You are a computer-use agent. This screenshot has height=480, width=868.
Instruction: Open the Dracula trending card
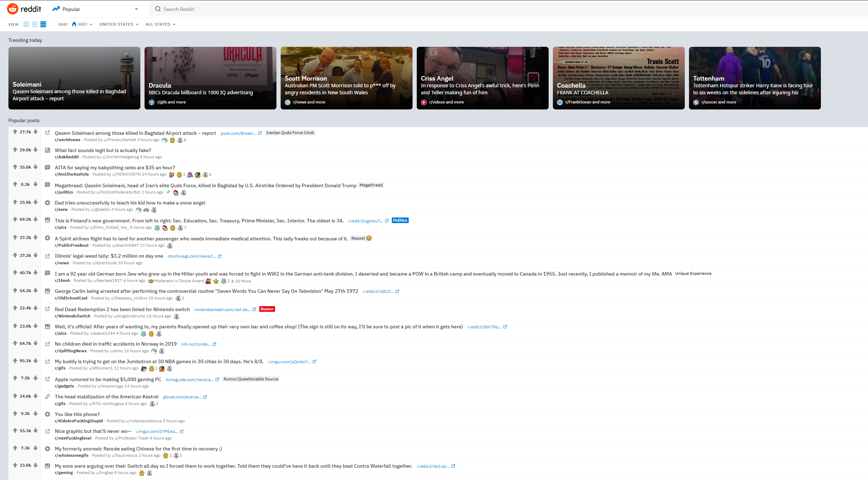point(210,78)
